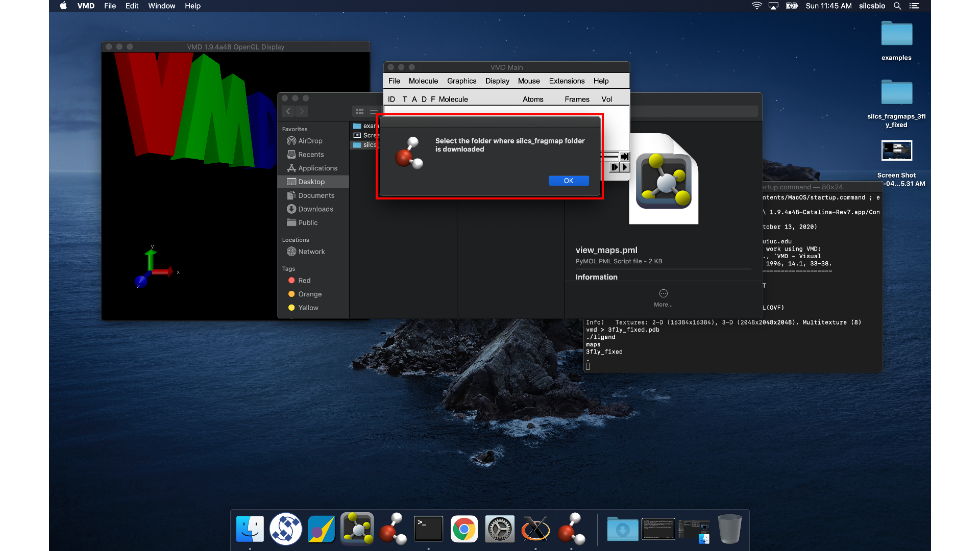Open Spotlight search in the menu bar
Screen dimensions: 980x551
(897, 6)
